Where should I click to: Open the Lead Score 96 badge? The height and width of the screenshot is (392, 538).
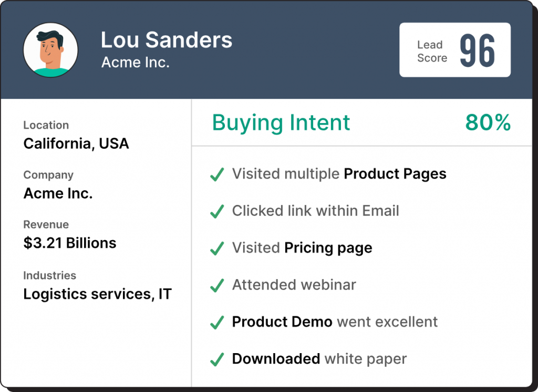(x=454, y=50)
